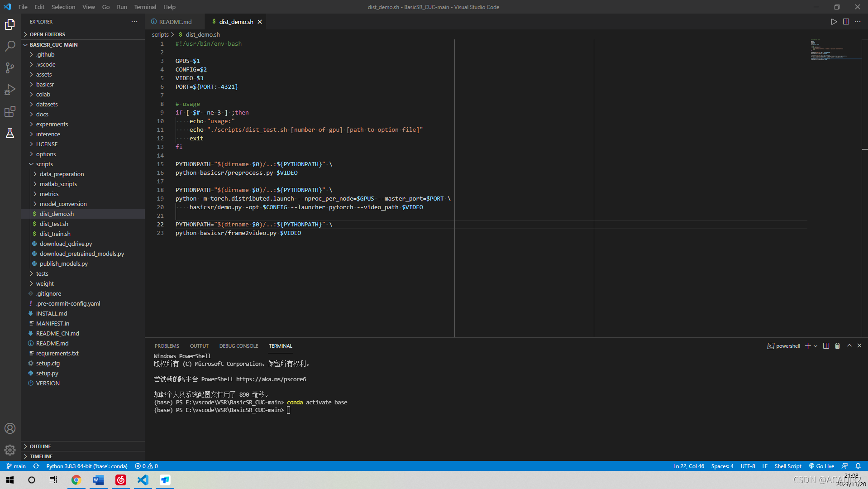Switch to the PROBLEMS panel tab
Image resolution: width=868 pixels, height=489 pixels.
coord(167,346)
